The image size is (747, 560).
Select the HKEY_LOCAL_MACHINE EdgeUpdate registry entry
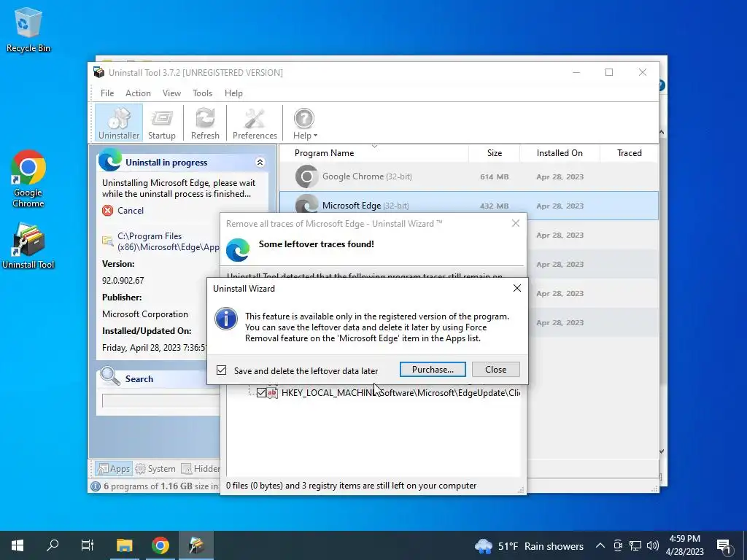click(400, 393)
